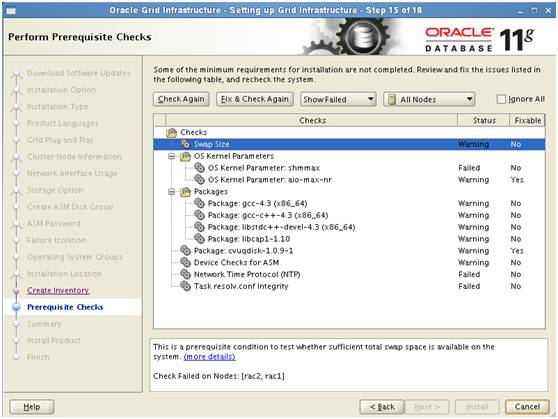
Task: Click the shmmax parameter gear icon
Action: [199, 168]
